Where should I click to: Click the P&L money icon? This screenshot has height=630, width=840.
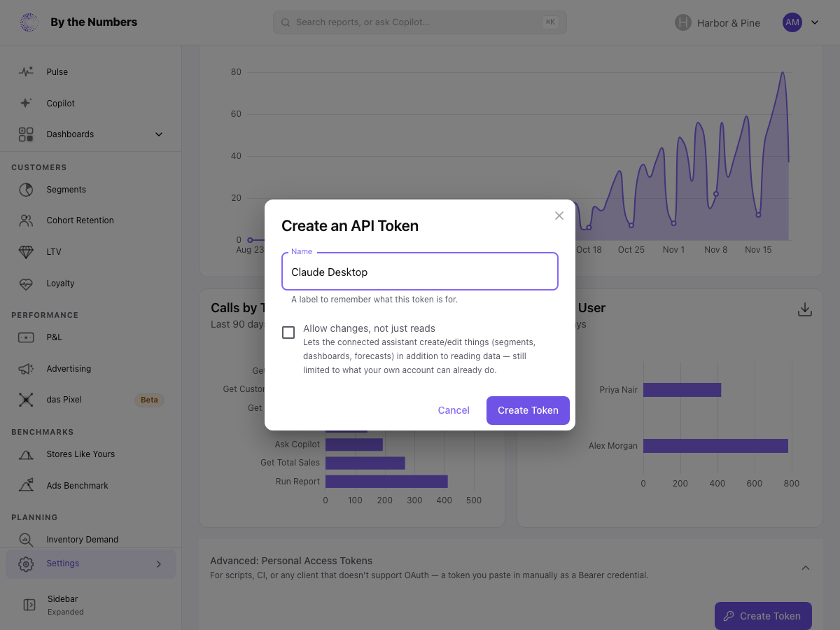[x=26, y=337]
